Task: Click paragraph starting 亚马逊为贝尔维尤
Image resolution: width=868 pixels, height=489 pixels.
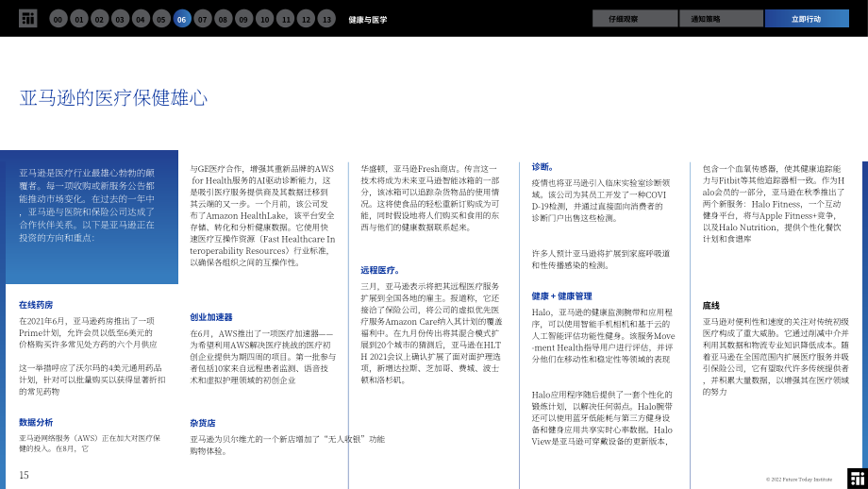Action: point(288,445)
